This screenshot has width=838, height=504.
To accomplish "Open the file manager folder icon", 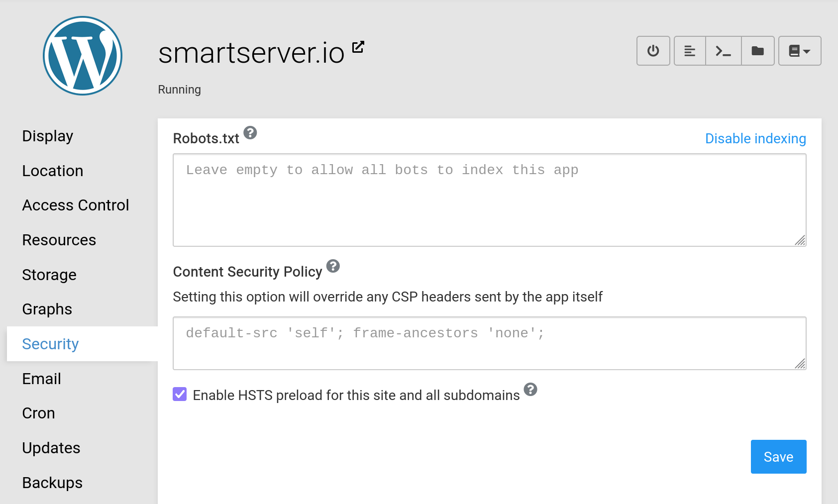I will [757, 51].
